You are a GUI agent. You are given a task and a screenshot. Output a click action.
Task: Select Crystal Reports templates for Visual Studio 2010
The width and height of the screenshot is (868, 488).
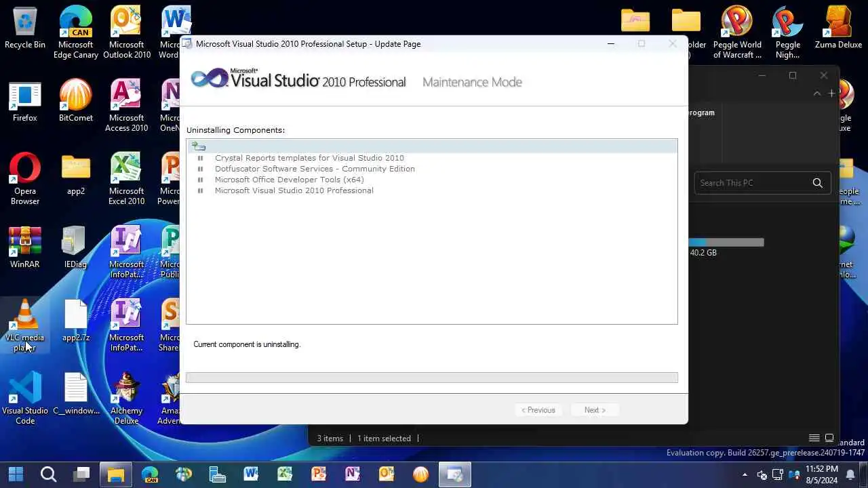(x=309, y=158)
